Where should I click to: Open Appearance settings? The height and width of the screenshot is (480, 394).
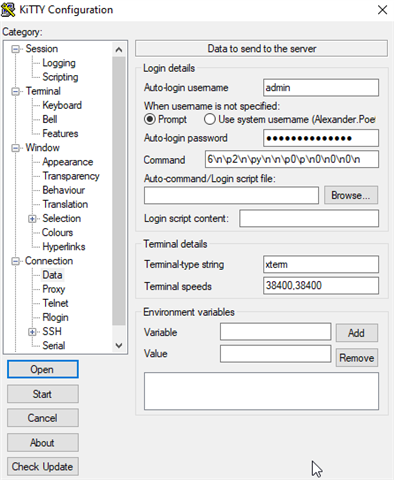click(x=68, y=162)
